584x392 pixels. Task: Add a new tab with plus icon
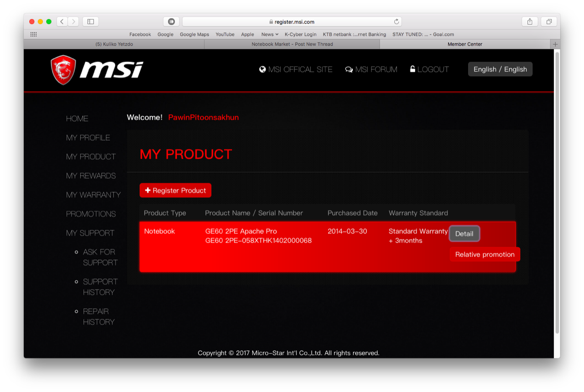[x=555, y=44]
